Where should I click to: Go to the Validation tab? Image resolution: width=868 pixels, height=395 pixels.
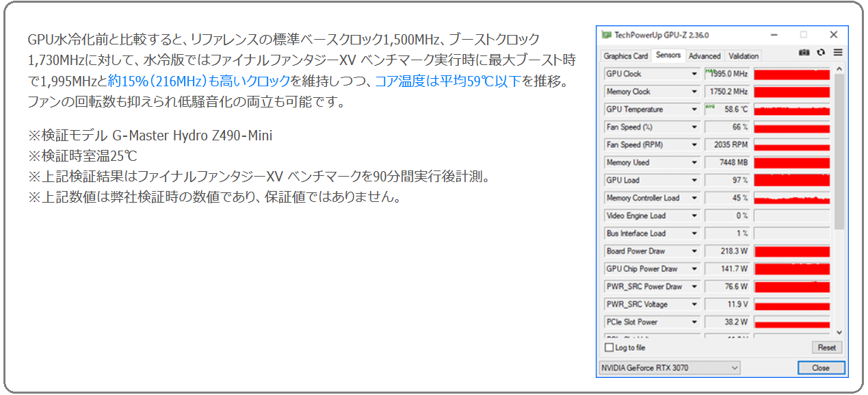click(x=744, y=56)
